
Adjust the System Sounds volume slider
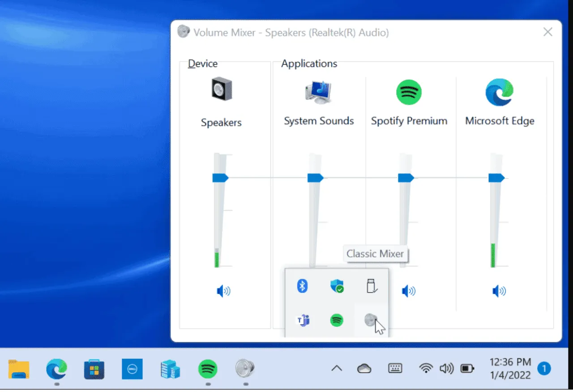[315, 177]
